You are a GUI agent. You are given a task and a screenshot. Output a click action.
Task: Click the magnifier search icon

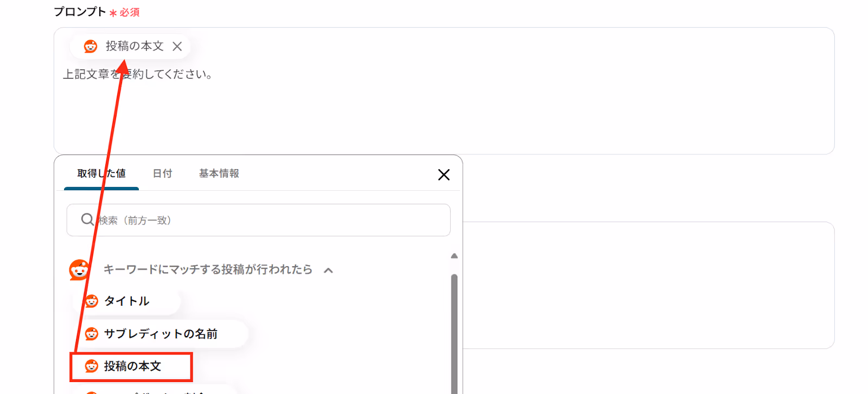pos(87,219)
